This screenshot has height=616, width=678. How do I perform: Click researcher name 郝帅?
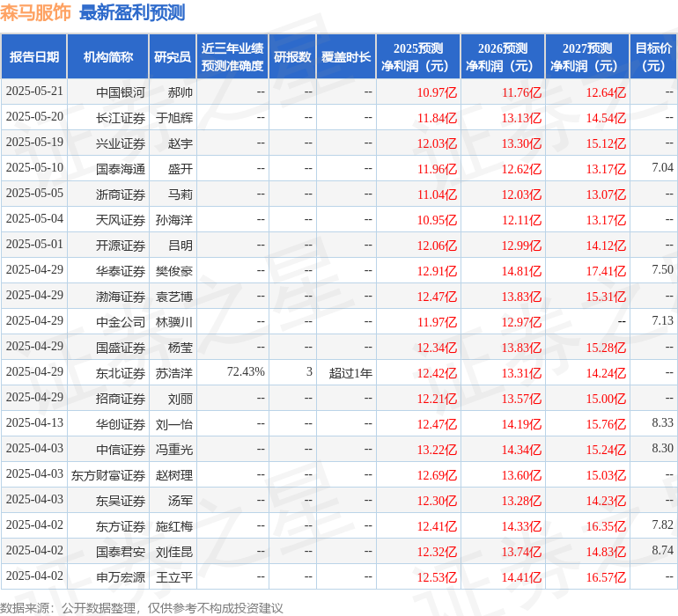(x=180, y=92)
